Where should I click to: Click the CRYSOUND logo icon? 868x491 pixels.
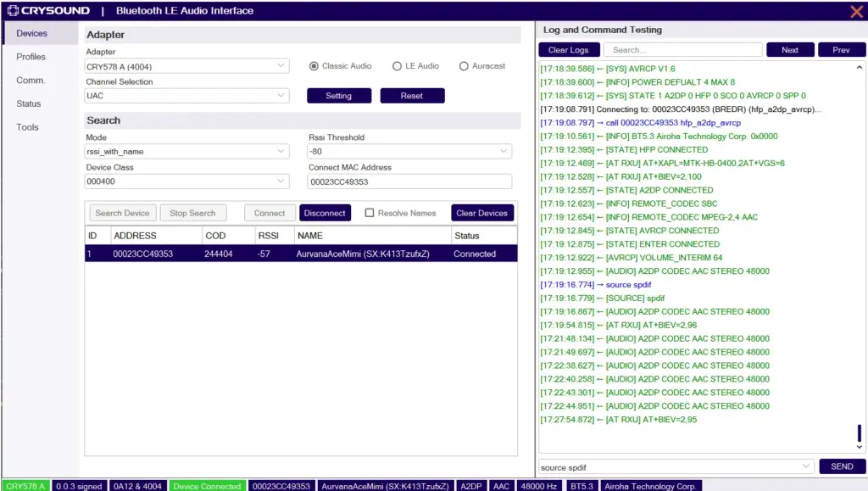point(13,11)
